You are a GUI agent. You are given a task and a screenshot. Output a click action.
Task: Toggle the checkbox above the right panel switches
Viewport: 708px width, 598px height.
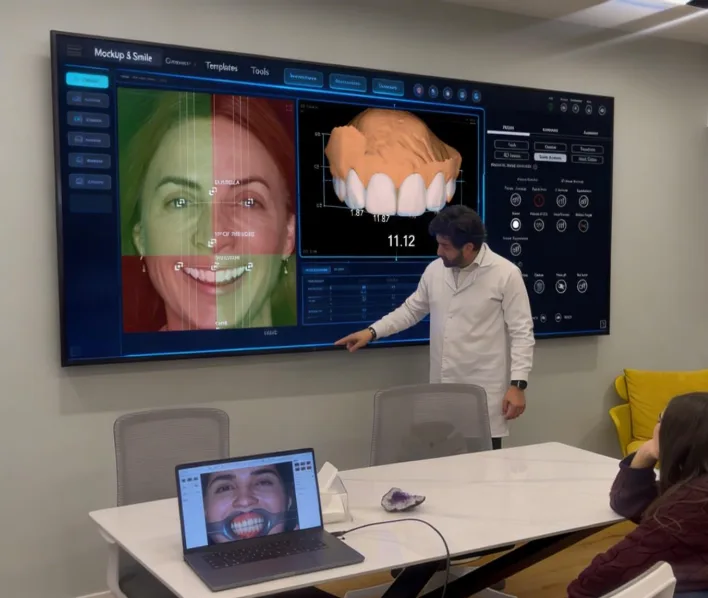coord(563,181)
